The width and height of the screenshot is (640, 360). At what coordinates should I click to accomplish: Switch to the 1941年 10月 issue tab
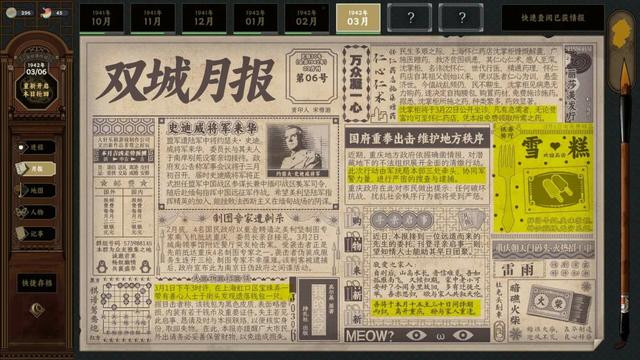[x=101, y=18]
